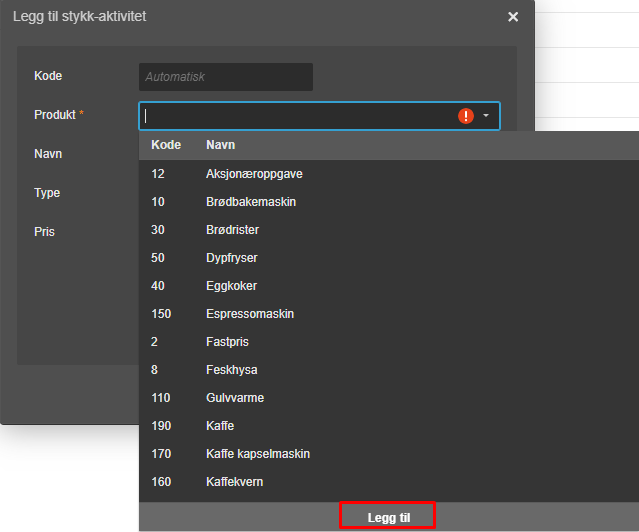Choose Espressomaskin with code 150
This screenshot has height=532, width=639.
389,314
